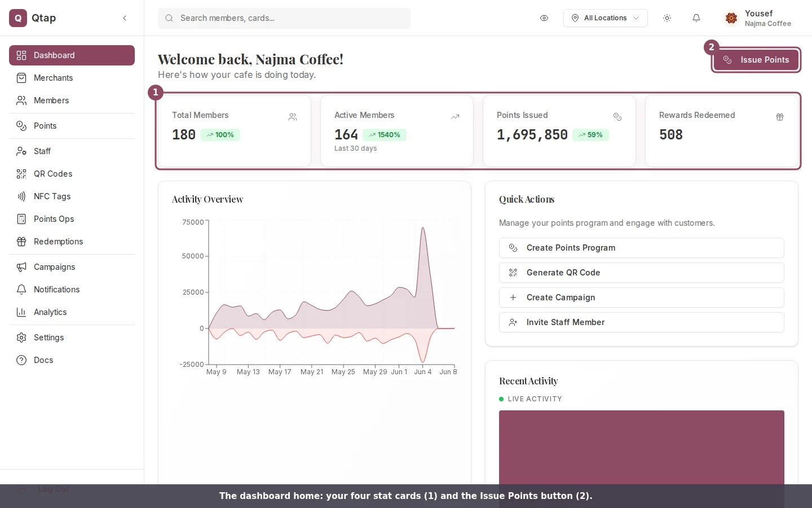Click the Settings gear icon

(x=21, y=338)
